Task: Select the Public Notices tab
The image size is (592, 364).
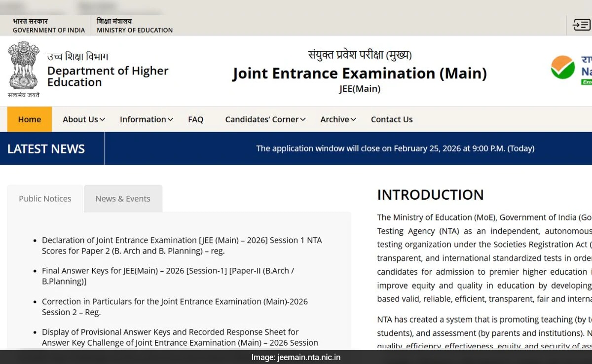Action: tap(45, 199)
